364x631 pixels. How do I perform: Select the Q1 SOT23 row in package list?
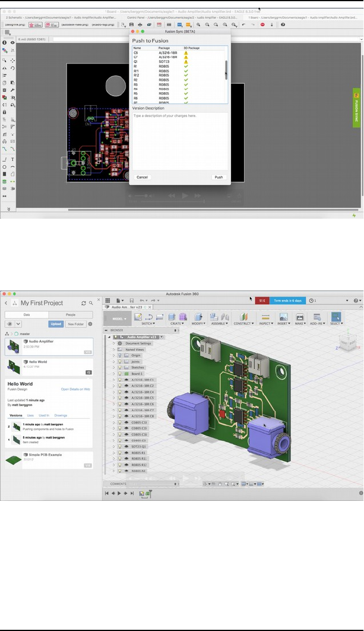click(179, 62)
